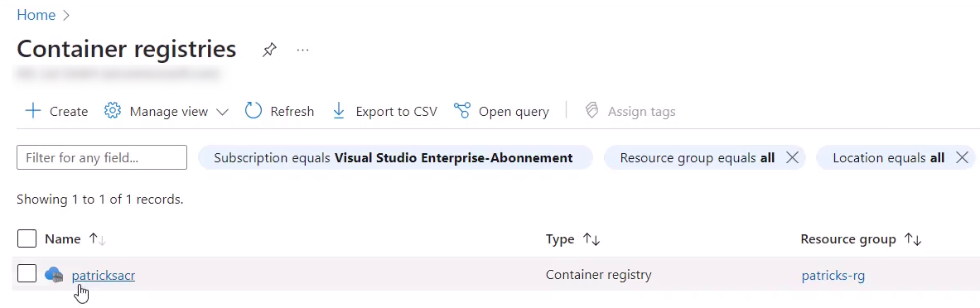Click the Resource group sort arrows
Screen dimensions: 980x308
click(x=913, y=238)
